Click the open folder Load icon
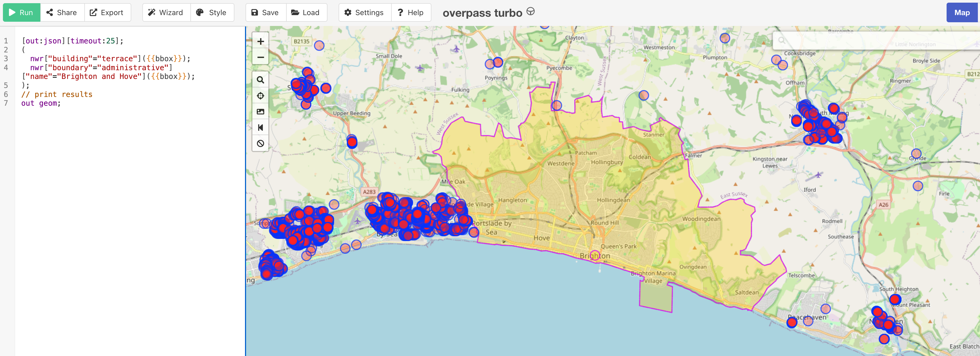Viewport: 980px width, 356px height. click(x=295, y=12)
